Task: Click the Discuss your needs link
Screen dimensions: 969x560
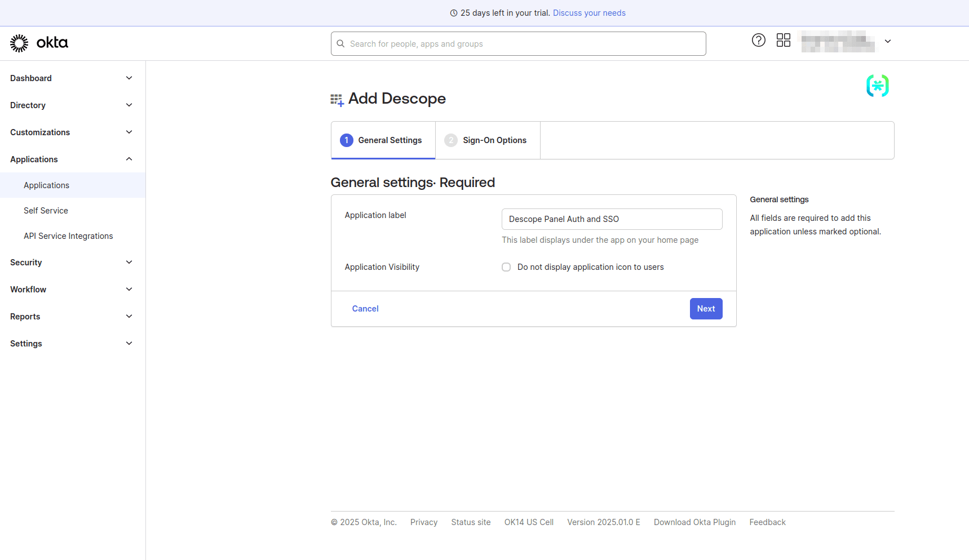Action: (x=589, y=12)
